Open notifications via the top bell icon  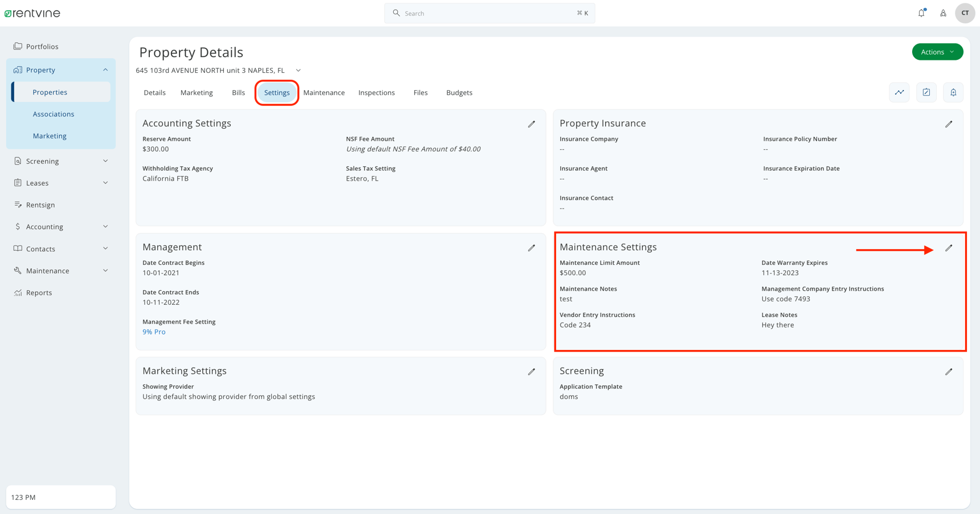[x=921, y=13]
